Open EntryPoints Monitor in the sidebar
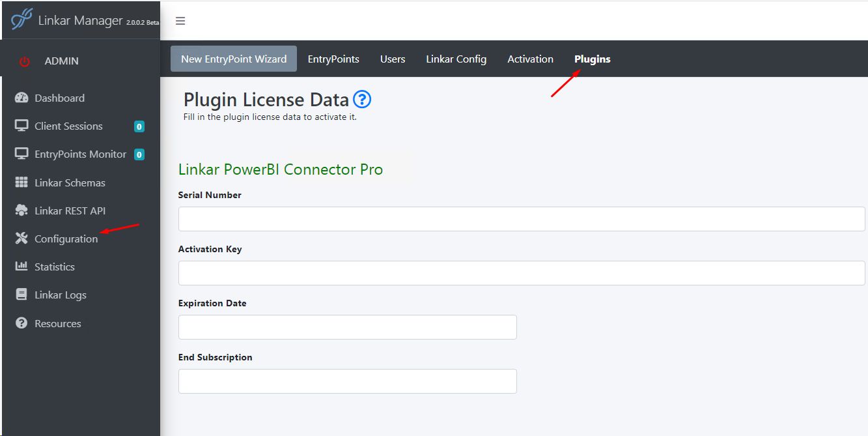The image size is (868, 436). (x=80, y=154)
